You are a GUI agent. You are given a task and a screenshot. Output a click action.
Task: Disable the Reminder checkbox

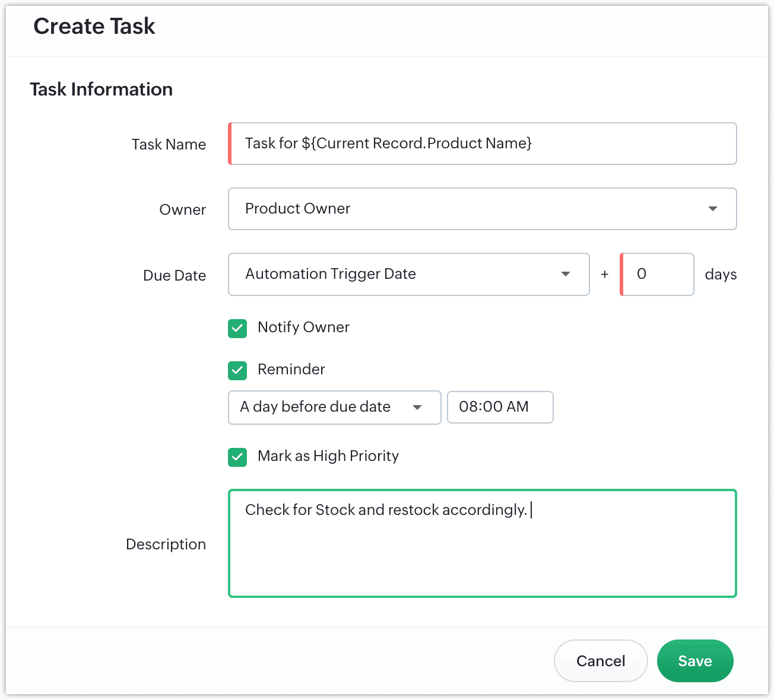[237, 371]
